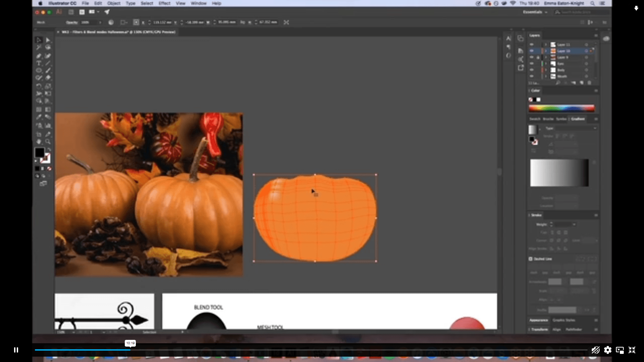Expand the Layer 10 contents
The image size is (644, 362).
(546, 51)
